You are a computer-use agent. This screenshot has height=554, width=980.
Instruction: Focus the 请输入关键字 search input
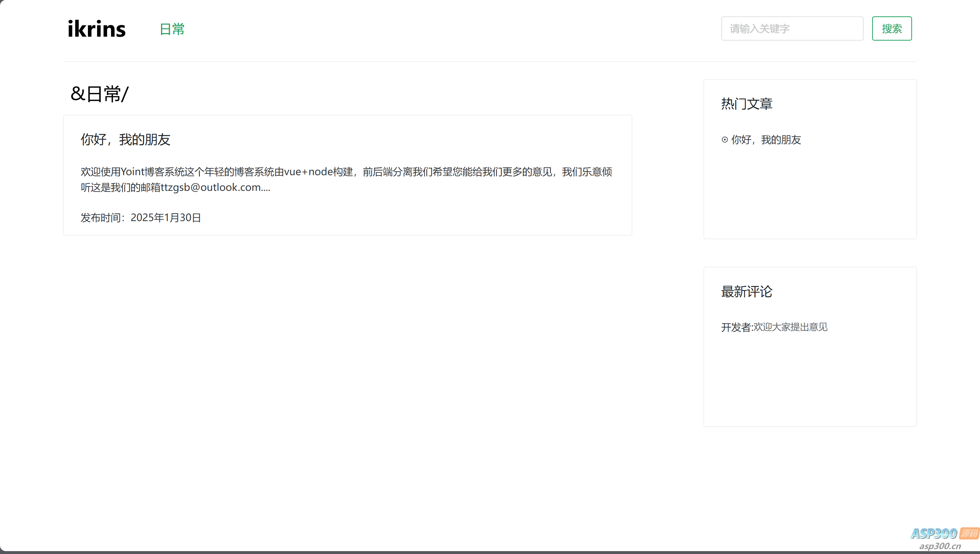[792, 28]
